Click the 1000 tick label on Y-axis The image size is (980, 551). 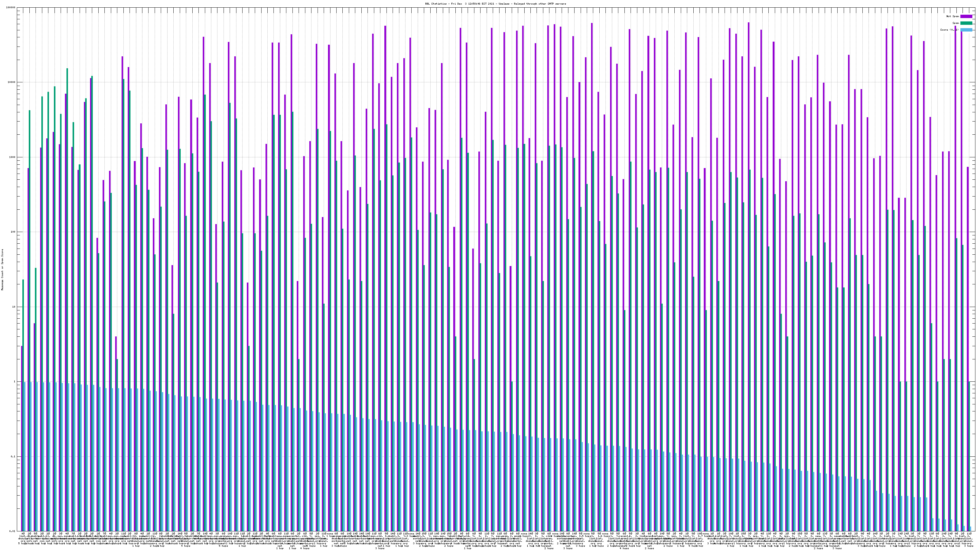[x=13, y=157]
